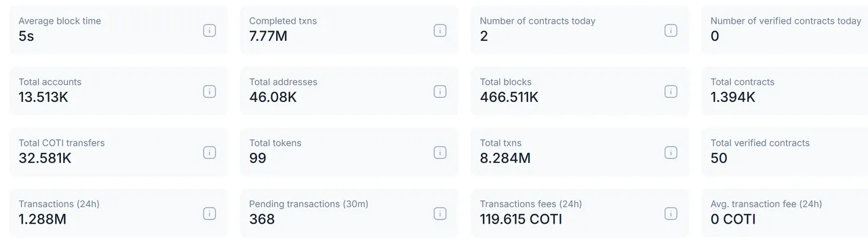868x248 pixels.
Task: Open info icon beside Total accounts
Action: (x=210, y=92)
